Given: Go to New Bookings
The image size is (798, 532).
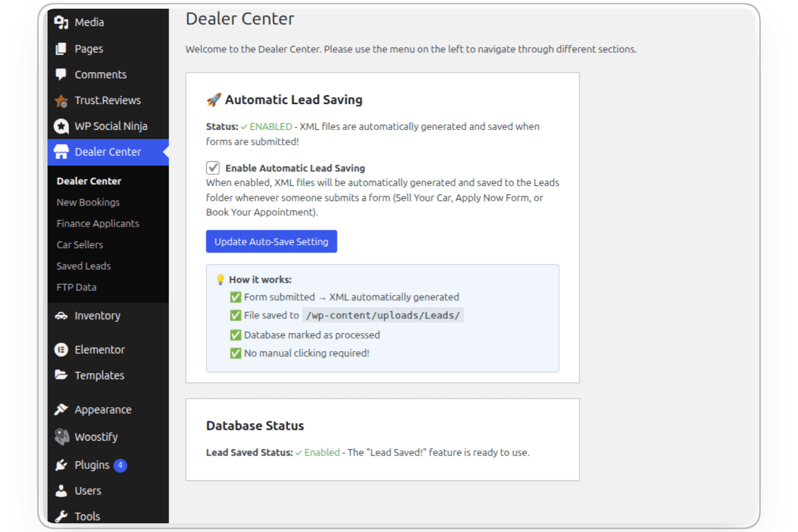Looking at the screenshot, I should tap(88, 202).
